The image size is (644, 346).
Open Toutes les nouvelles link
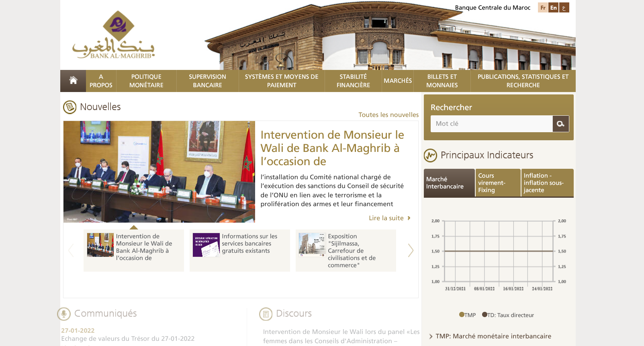[388, 115]
